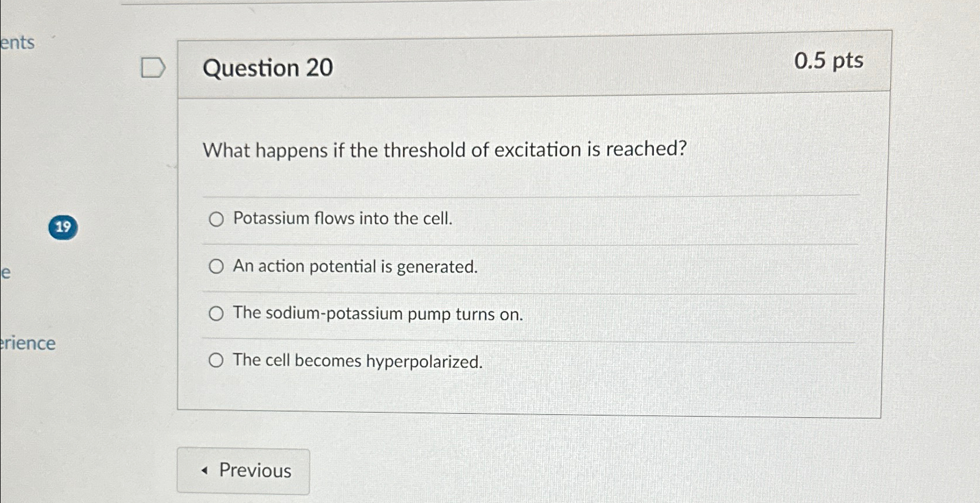Click the Question 20 header title
The image size is (980, 503).
click(x=269, y=69)
